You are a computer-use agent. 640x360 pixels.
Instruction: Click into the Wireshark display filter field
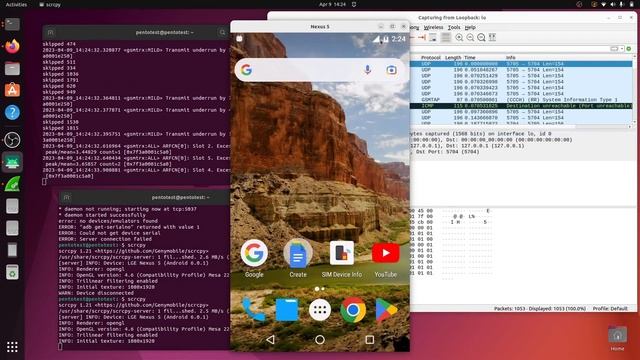510,49
